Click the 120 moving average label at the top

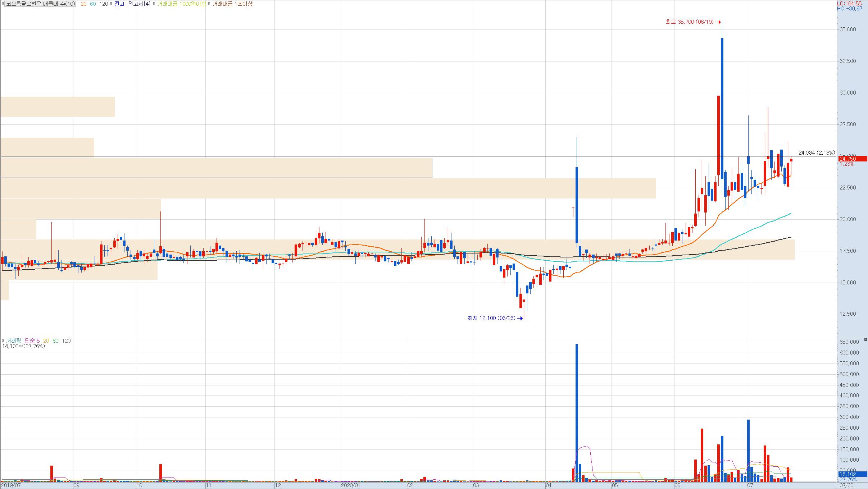tap(104, 4)
